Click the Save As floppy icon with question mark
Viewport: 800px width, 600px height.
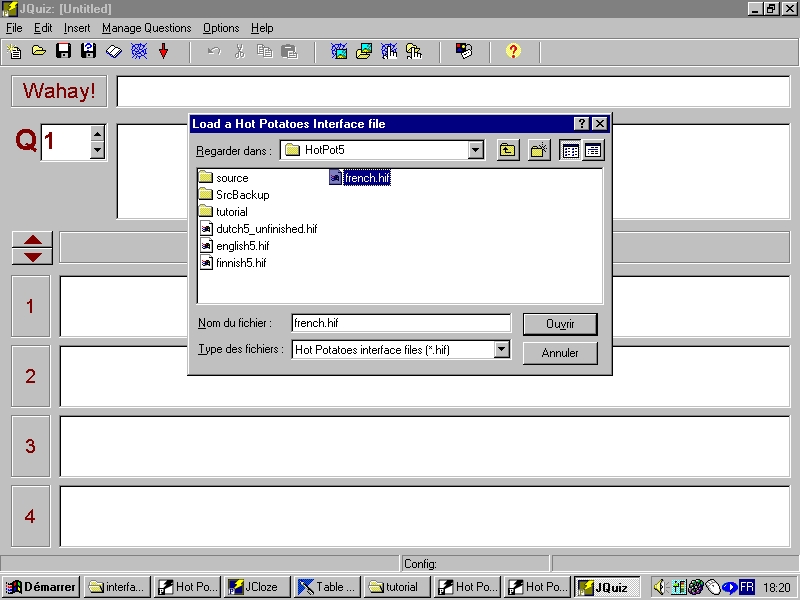88,51
